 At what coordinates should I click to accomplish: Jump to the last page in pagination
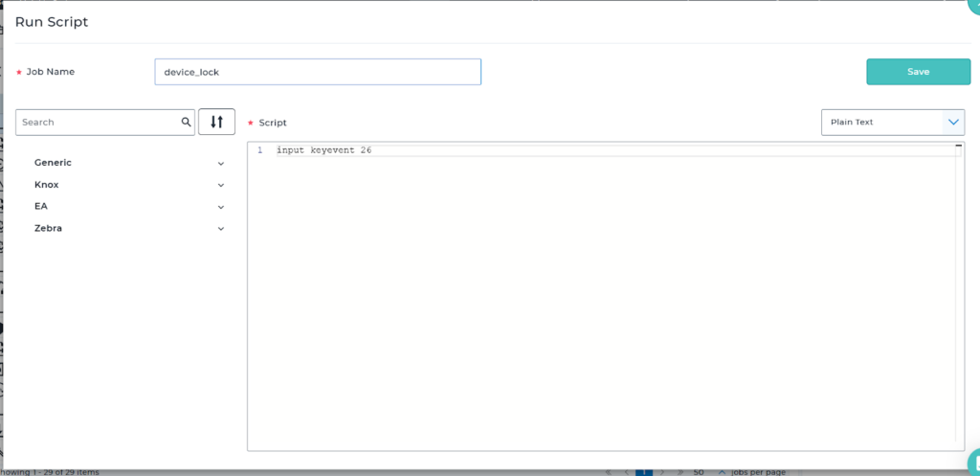[x=681, y=472]
